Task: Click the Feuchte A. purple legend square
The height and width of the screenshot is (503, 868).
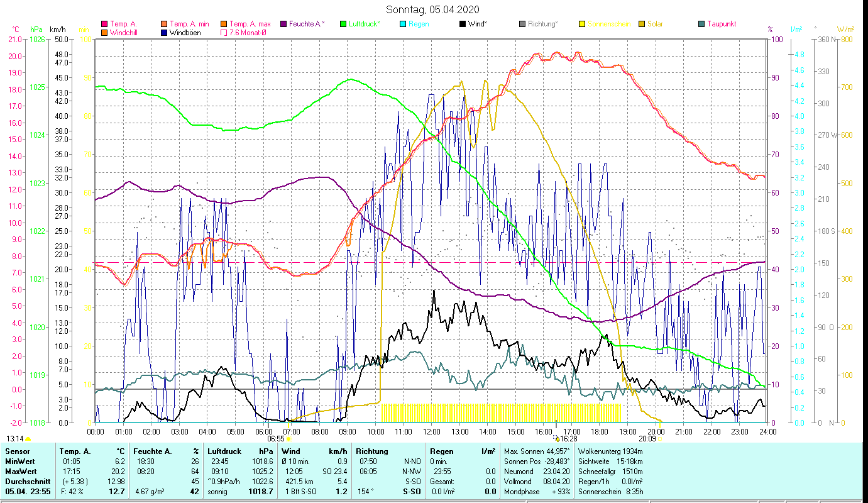Action: click(x=283, y=25)
